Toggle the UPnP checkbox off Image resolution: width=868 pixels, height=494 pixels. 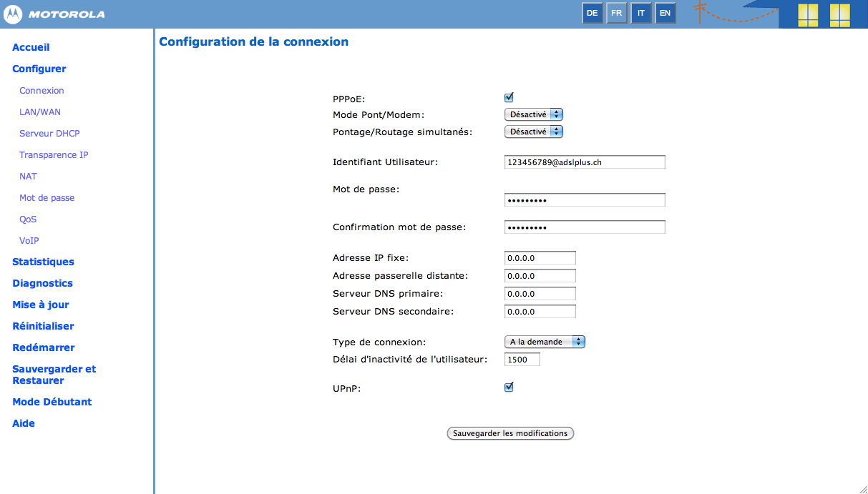click(509, 387)
